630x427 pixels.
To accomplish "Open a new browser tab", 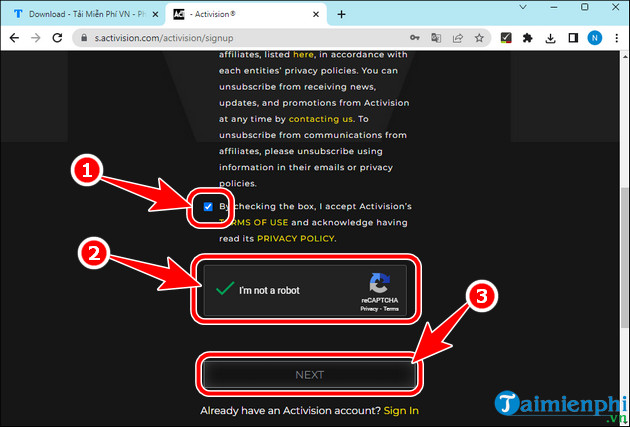I will pos(342,14).
